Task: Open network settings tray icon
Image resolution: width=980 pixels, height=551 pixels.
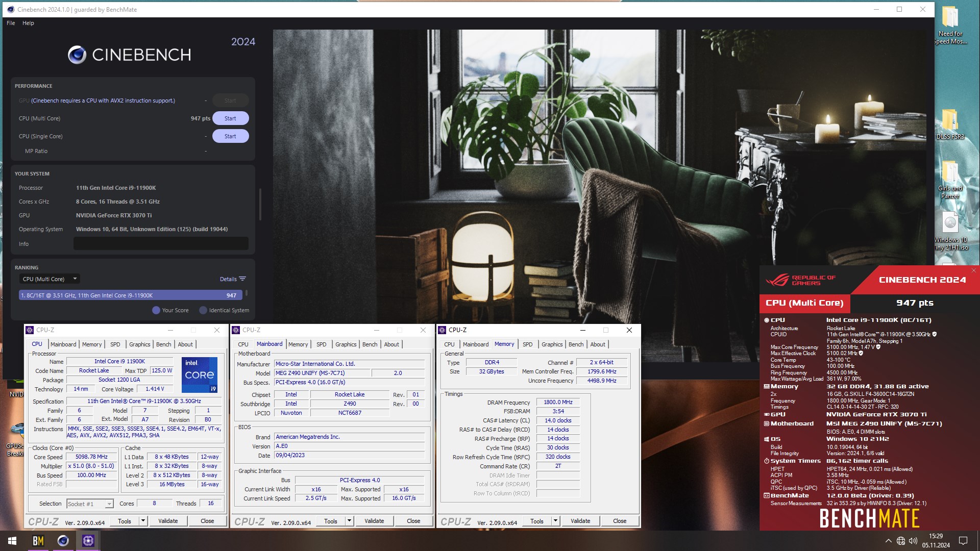Action: point(901,541)
